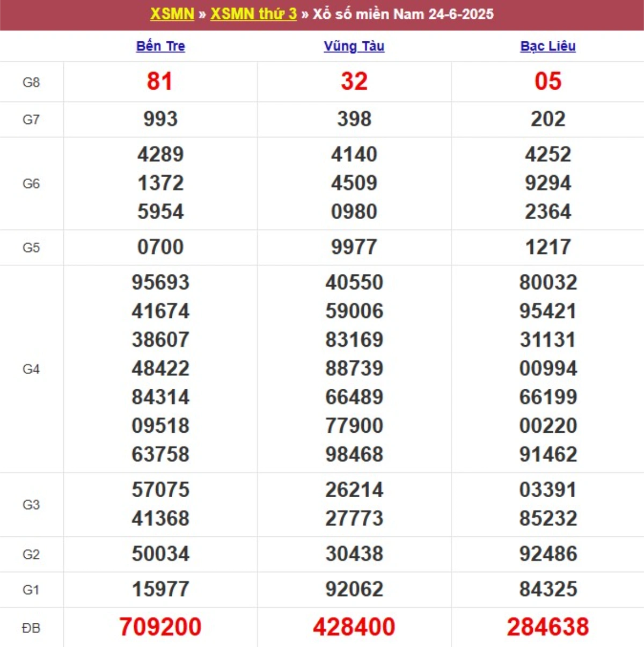Viewport: 644px width, 647px height.
Task: Open the Bạc Liêu province link
Action: click(x=548, y=46)
